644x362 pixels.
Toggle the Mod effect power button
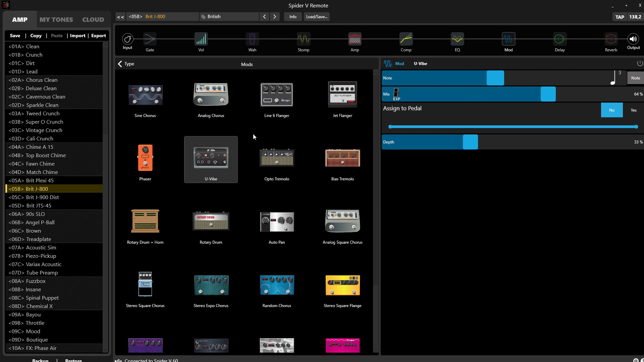point(640,63)
